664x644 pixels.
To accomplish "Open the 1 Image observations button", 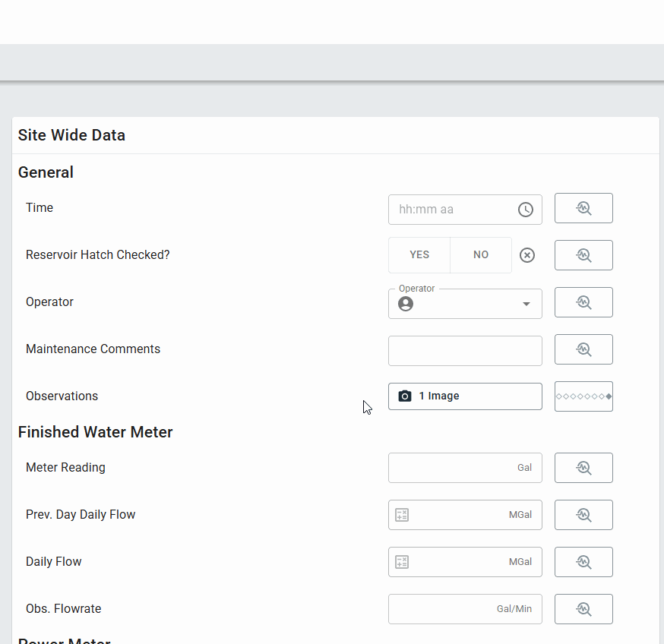I will click(x=465, y=396).
